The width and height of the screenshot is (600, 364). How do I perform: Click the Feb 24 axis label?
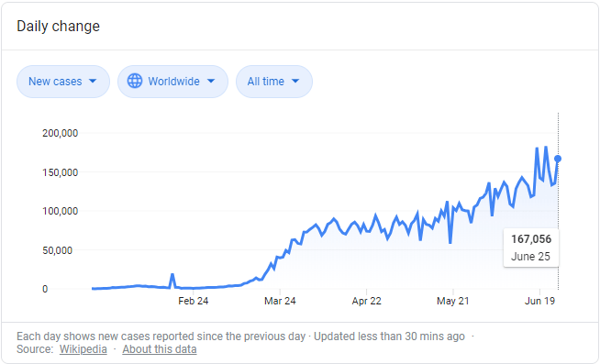[194, 301]
